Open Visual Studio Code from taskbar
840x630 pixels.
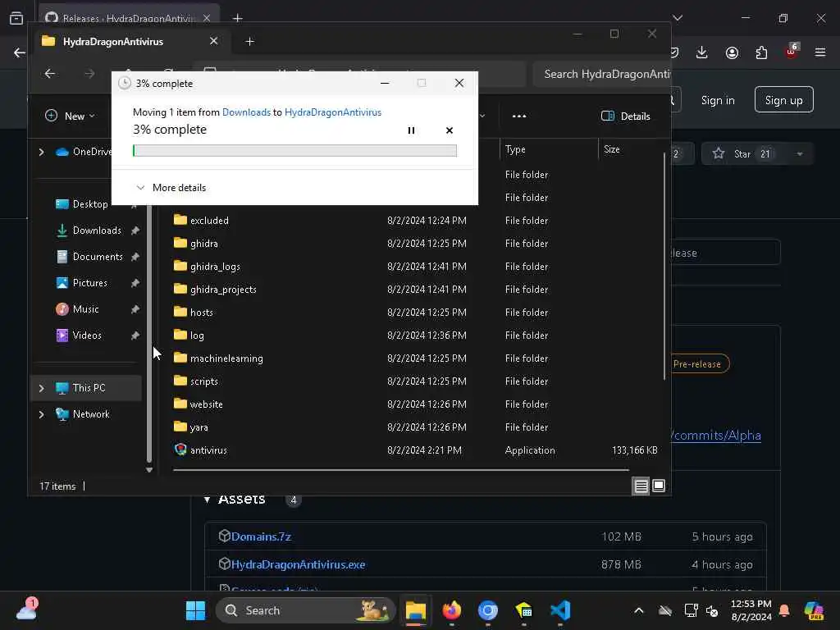559,610
